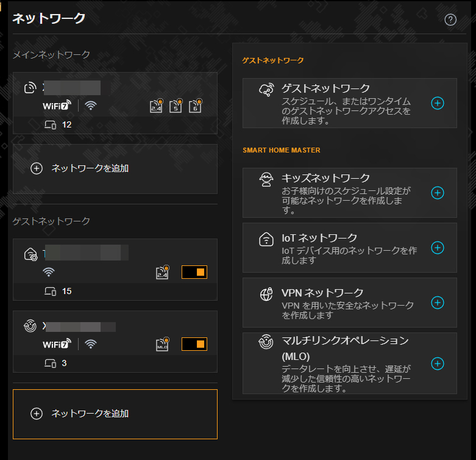476x460 pixels.
Task: Click the 2.4 GHz band icon in main network
Action: (157, 106)
